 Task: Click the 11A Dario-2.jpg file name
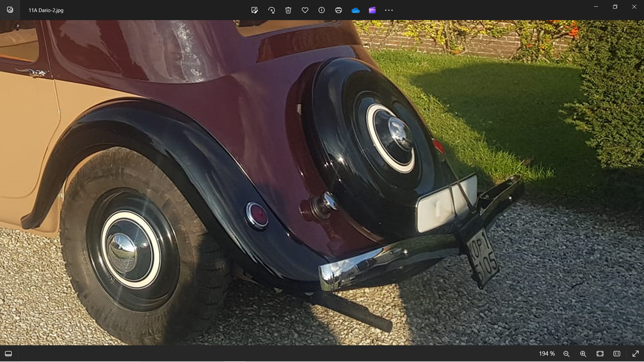coord(46,10)
